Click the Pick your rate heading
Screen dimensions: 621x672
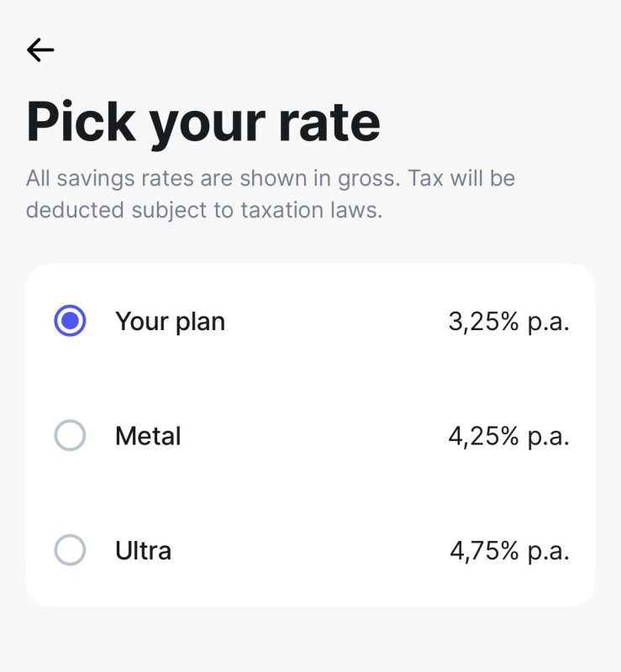tap(203, 122)
